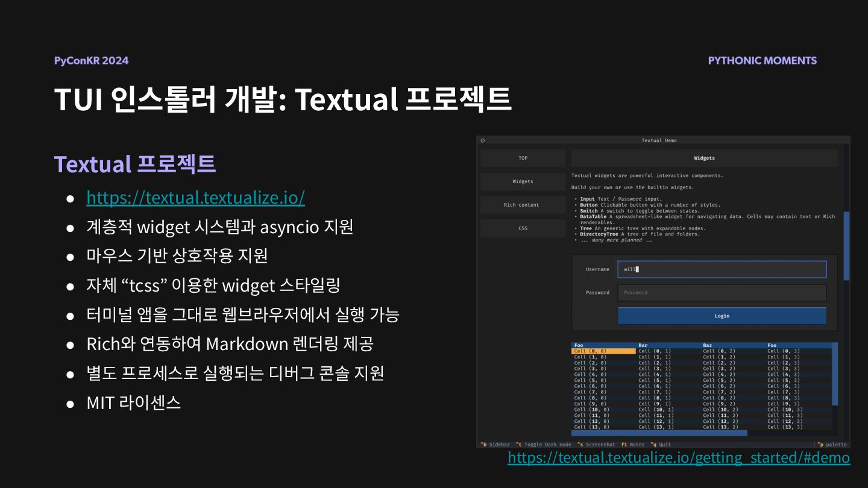The image size is (868, 488).
Task: Open the textual.textualize.io link in the bullet list
Action: pos(195,197)
